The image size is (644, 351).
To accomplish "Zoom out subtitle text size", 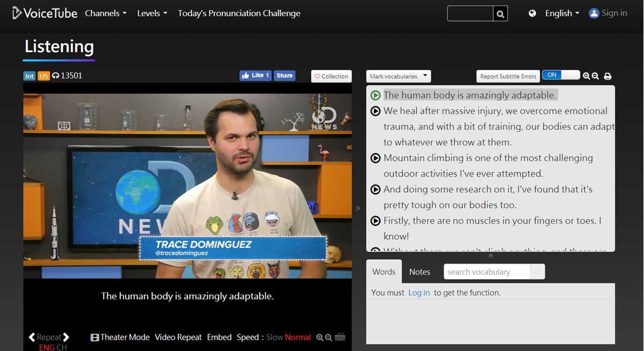I will pyautogui.click(x=595, y=76).
